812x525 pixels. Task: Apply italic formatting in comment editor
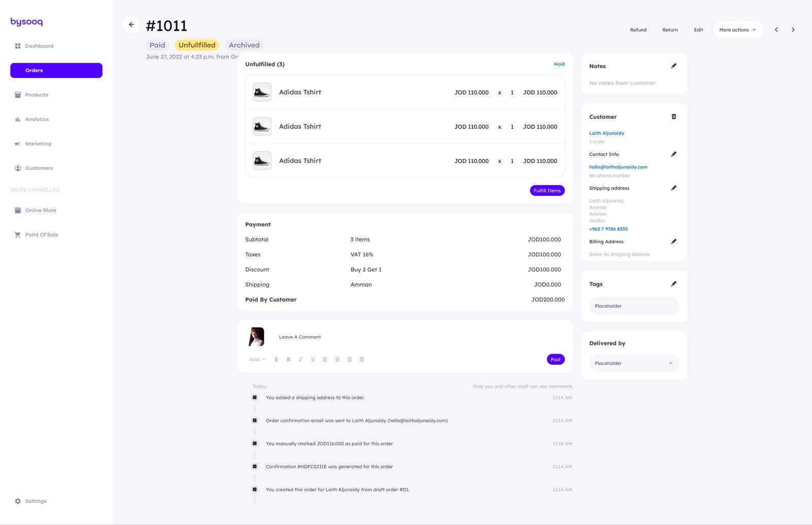[300, 359]
